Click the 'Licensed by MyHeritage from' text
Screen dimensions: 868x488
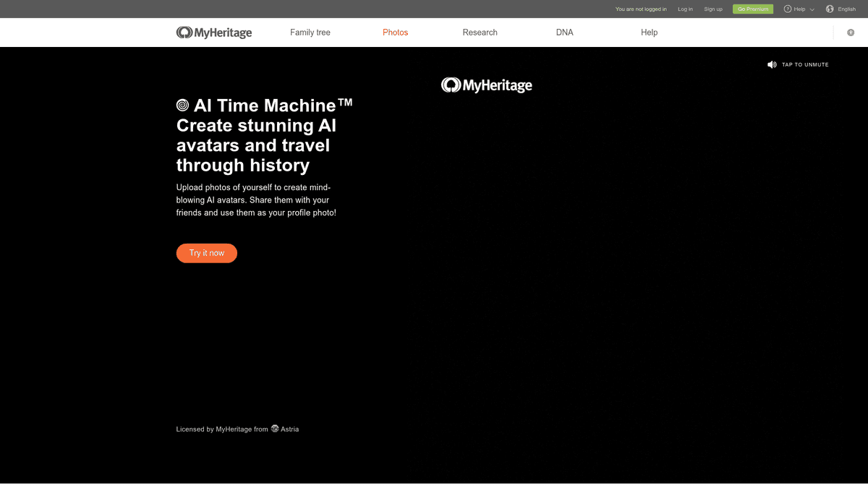[x=222, y=429]
